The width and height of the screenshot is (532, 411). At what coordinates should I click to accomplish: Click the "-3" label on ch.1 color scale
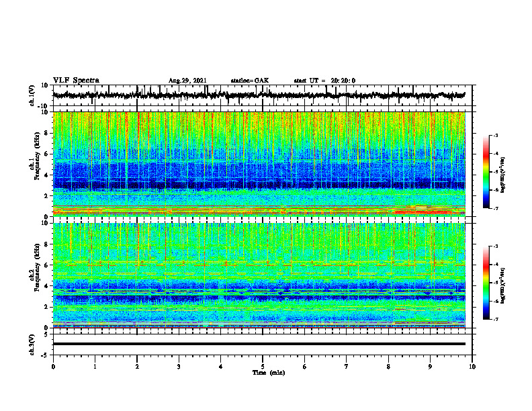pos(496,135)
